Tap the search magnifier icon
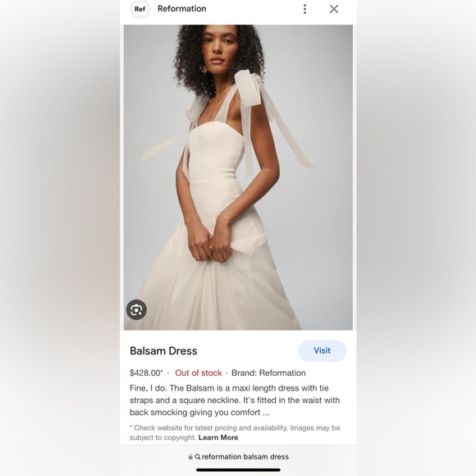The image size is (476, 476). [x=197, y=456]
